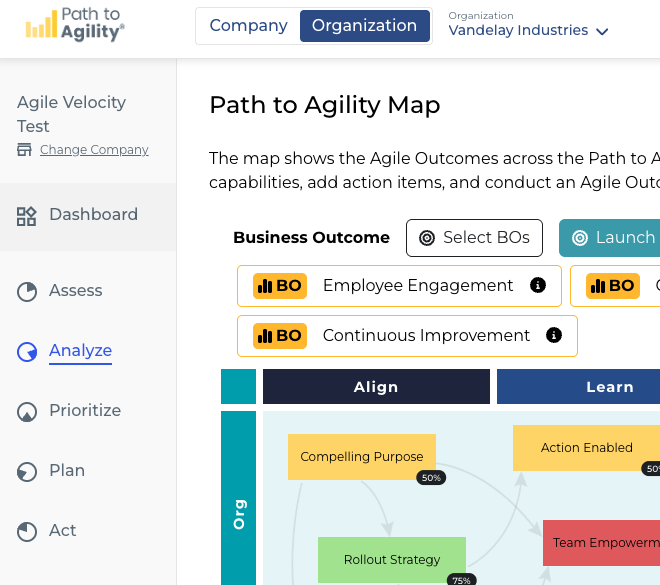Click the Select BOs button
Screen dimensions: 660x585
[x=474, y=238]
